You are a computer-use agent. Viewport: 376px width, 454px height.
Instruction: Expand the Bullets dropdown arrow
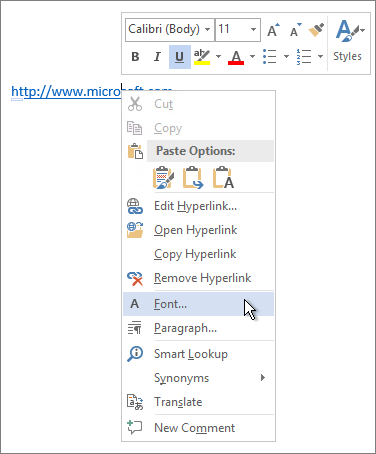pos(286,56)
